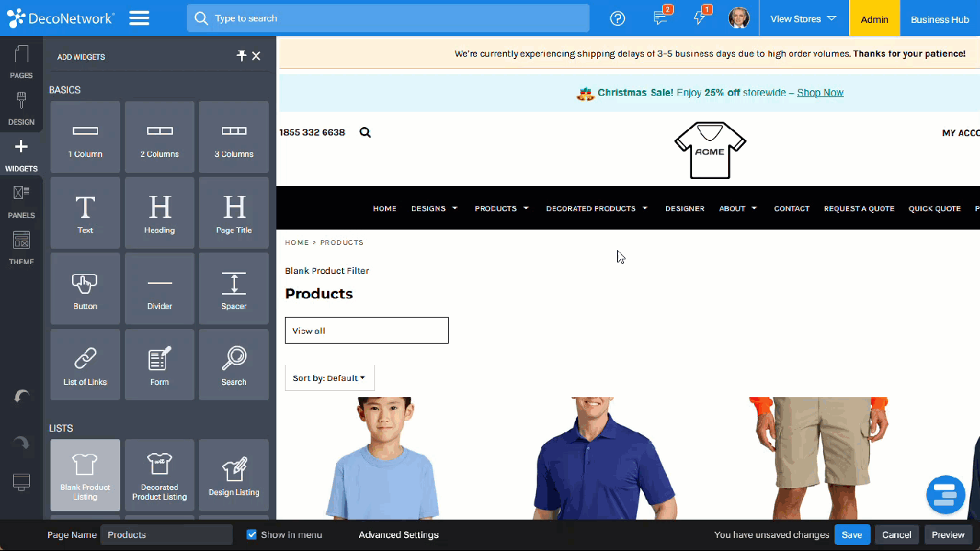This screenshot has width=980, height=551.
Task: Open the View Stores dropdown
Action: point(802,18)
